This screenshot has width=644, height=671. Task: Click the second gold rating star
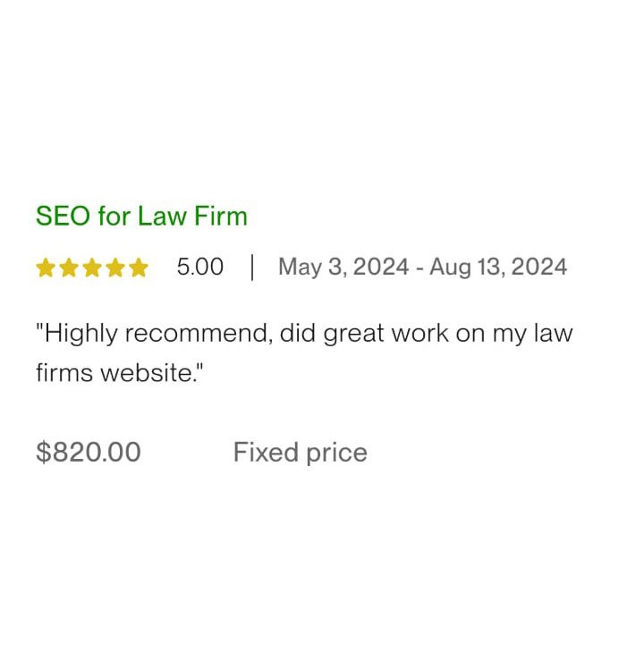point(69,268)
